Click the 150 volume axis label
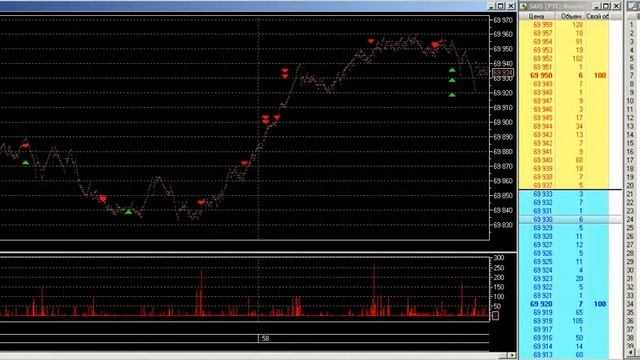 [499, 287]
